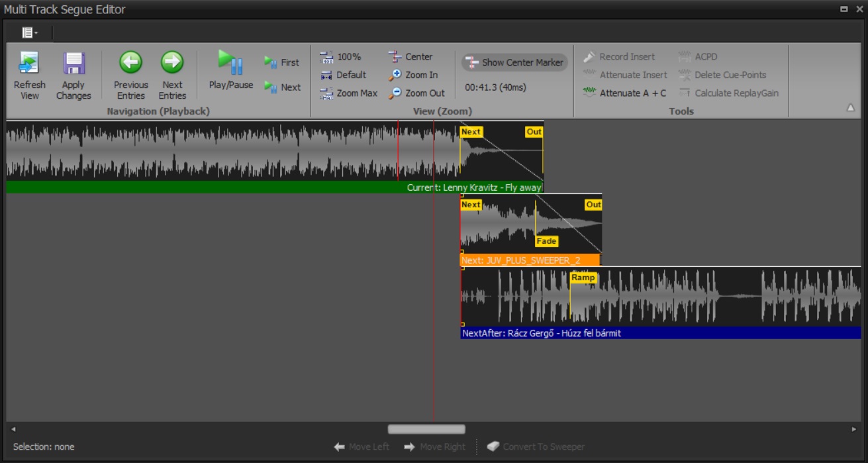Toggle Show Center Marker
Image resolution: width=868 pixels, height=463 pixels.
pos(514,62)
